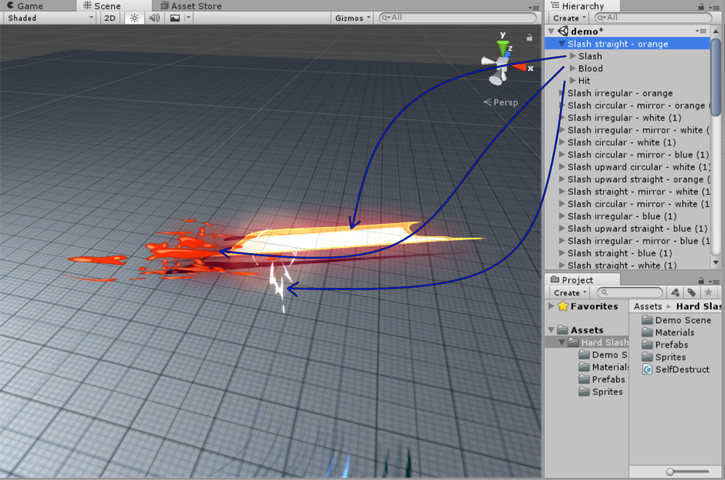
Task: Click Assets in the breadcrumb path
Action: click(648, 306)
